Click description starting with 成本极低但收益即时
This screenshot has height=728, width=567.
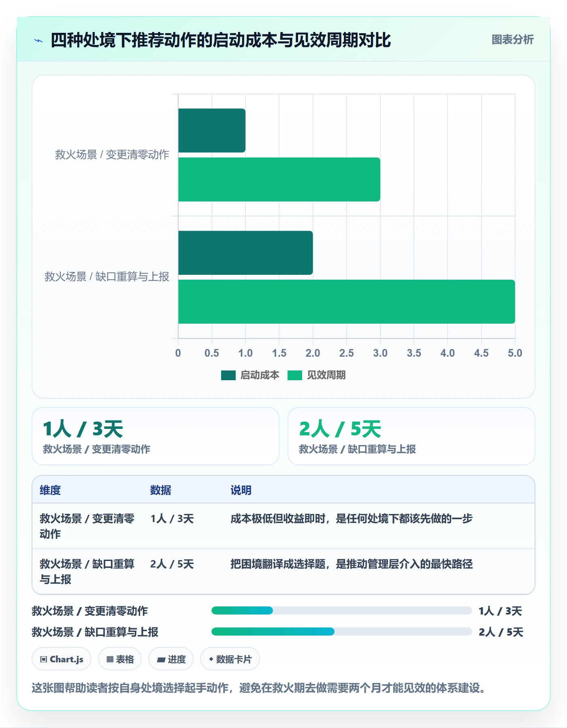tap(352, 518)
